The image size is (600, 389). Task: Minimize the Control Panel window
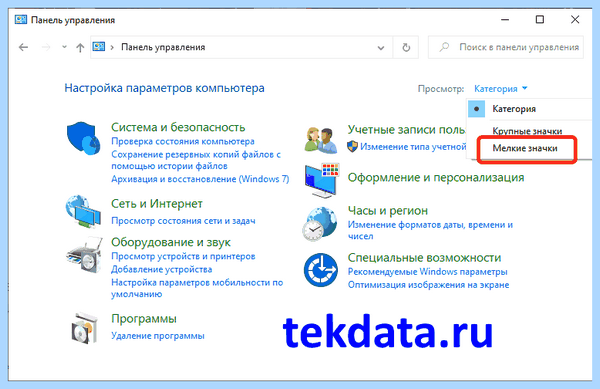click(x=505, y=20)
